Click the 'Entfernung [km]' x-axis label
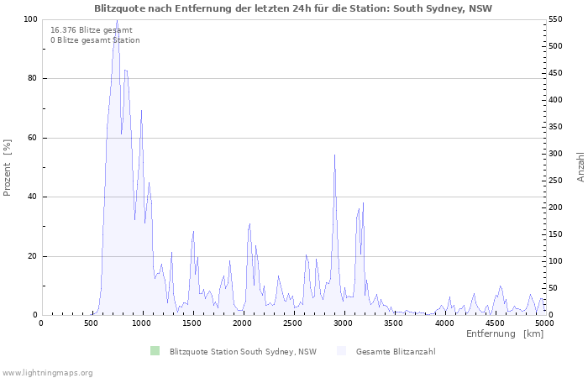The width and height of the screenshot is (588, 378). point(504,334)
